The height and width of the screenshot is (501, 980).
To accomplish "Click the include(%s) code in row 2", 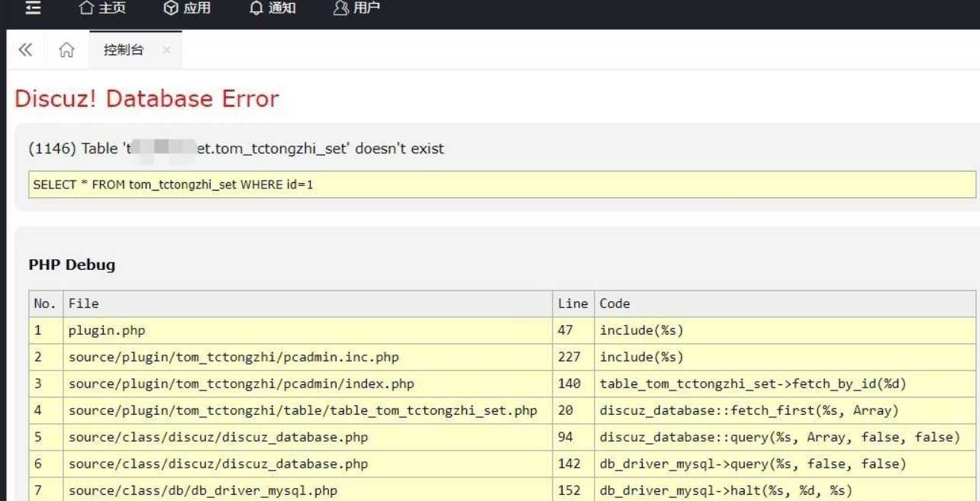I will [785, 357].
